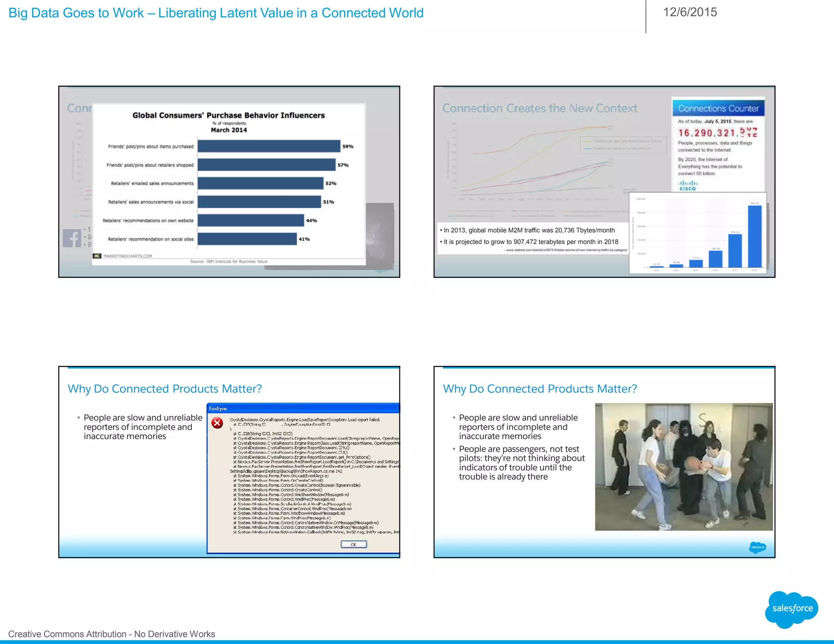Click Creative Commons Attribution footer text
This screenshot has width=834, height=644.
[112, 634]
